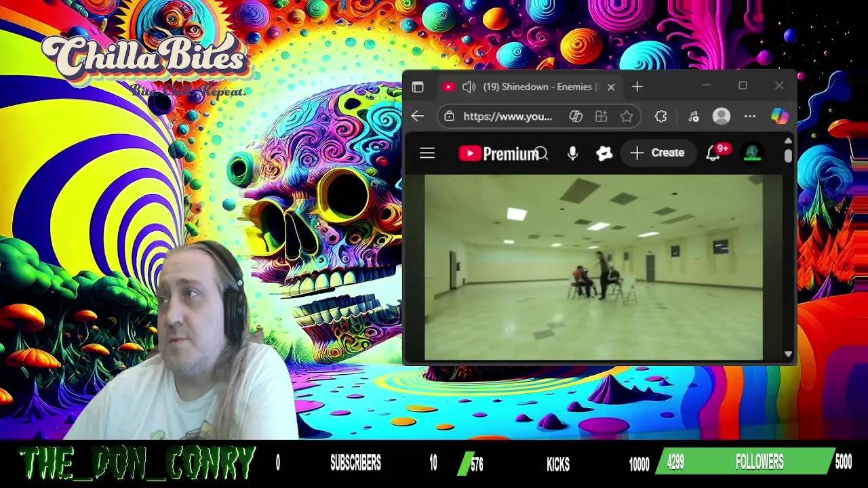This screenshot has height=488, width=868.
Task: Go to YouTube Premium home logo
Action: pyautogui.click(x=499, y=153)
